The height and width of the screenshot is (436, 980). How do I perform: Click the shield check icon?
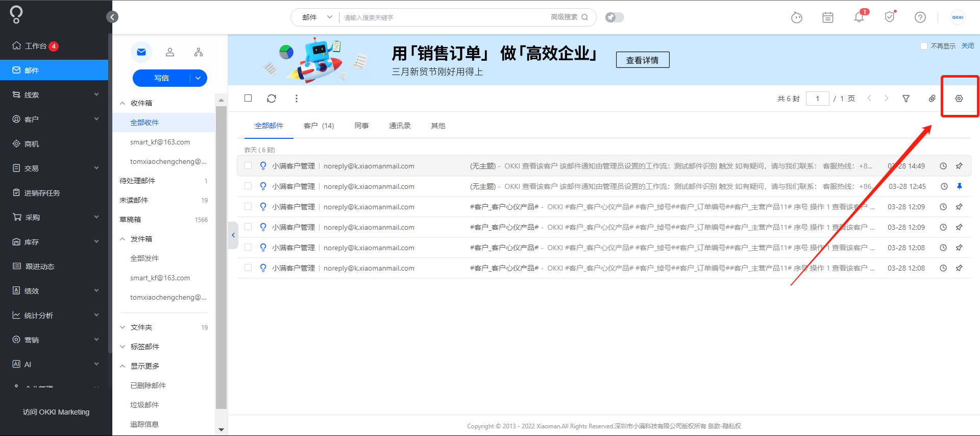(890, 17)
